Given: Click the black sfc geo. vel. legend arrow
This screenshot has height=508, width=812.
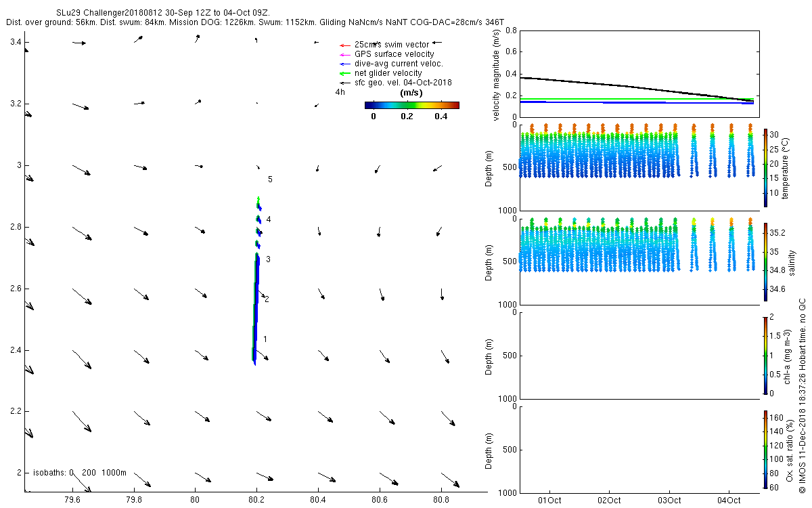Looking at the screenshot, I should tap(344, 83).
